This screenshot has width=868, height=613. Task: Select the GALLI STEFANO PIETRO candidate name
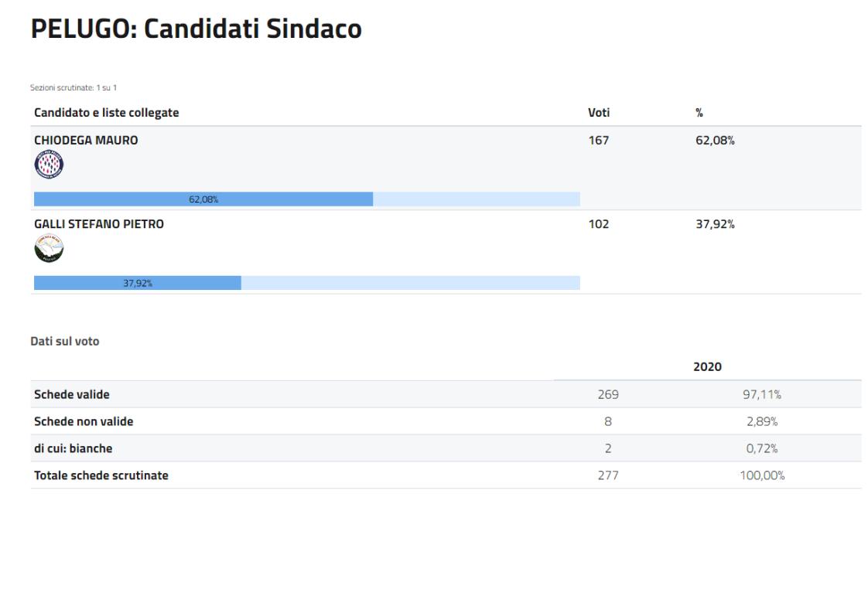(99, 224)
